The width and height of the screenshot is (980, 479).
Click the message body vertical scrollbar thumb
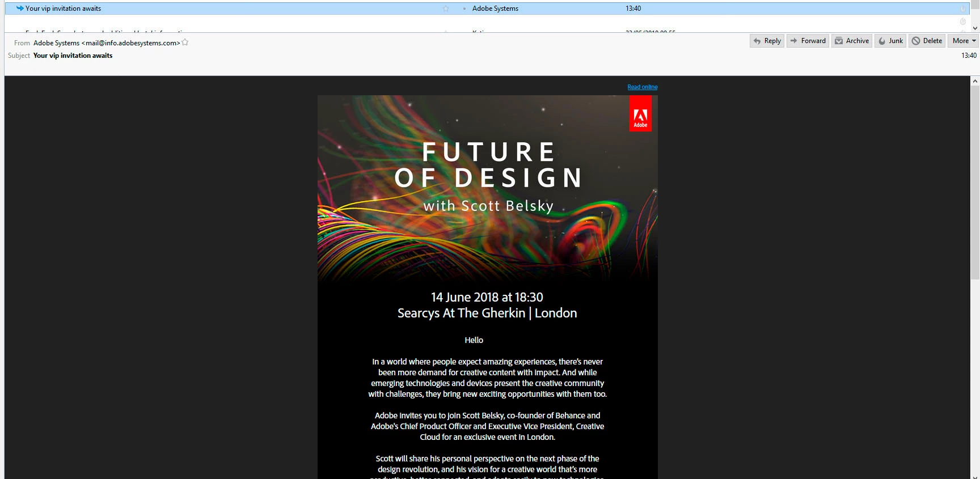[975, 182]
